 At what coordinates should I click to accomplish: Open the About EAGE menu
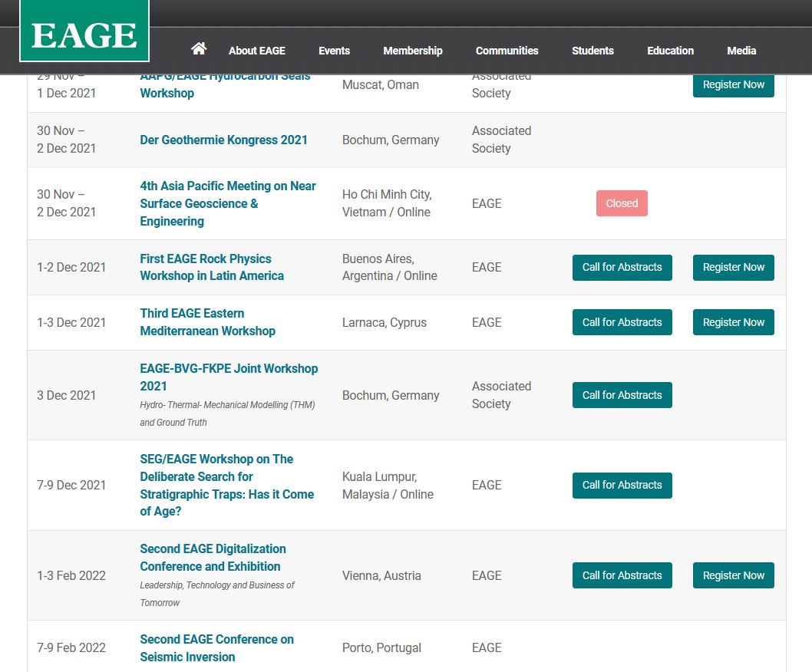tap(256, 51)
